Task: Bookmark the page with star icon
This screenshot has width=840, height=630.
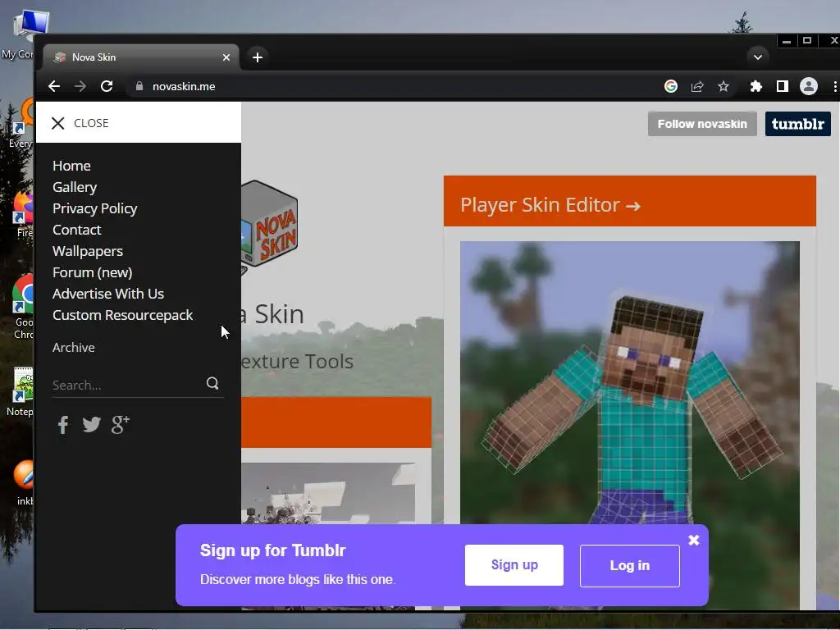Action: (x=724, y=86)
